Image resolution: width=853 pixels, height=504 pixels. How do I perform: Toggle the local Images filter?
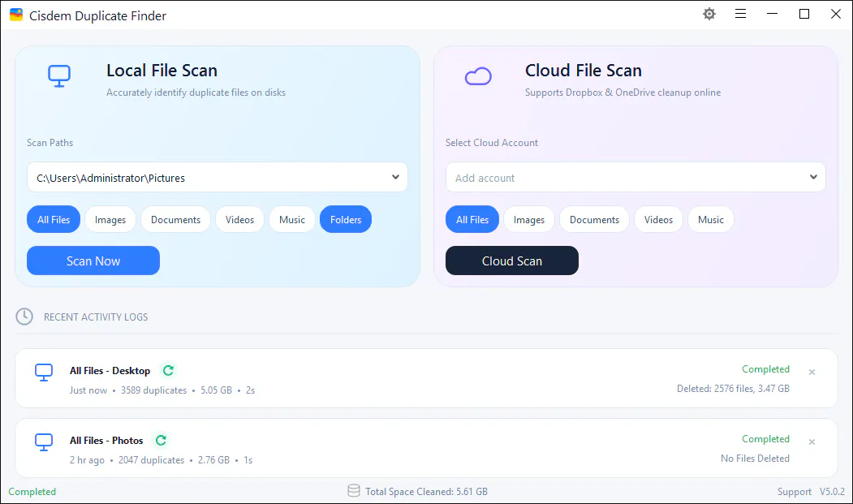pyautogui.click(x=110, y=219)
